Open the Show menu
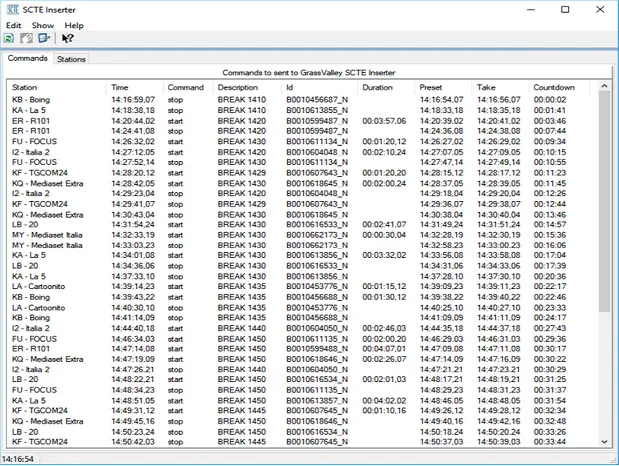This screenshot has height=466, width=619. click(x=43, y=24)
